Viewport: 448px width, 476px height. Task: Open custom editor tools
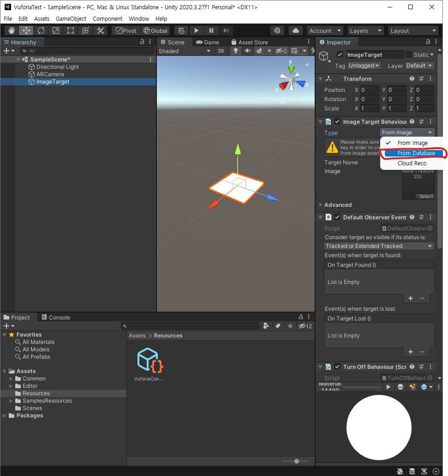(x=100, y=30)
